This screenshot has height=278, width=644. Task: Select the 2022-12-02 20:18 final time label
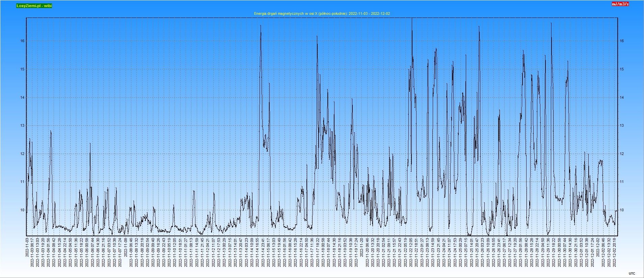[614, 252]
